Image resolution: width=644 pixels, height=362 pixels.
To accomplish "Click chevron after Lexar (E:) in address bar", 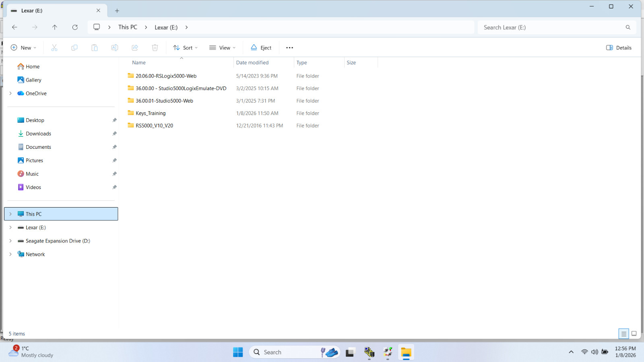I will click(x=186, y=27).
